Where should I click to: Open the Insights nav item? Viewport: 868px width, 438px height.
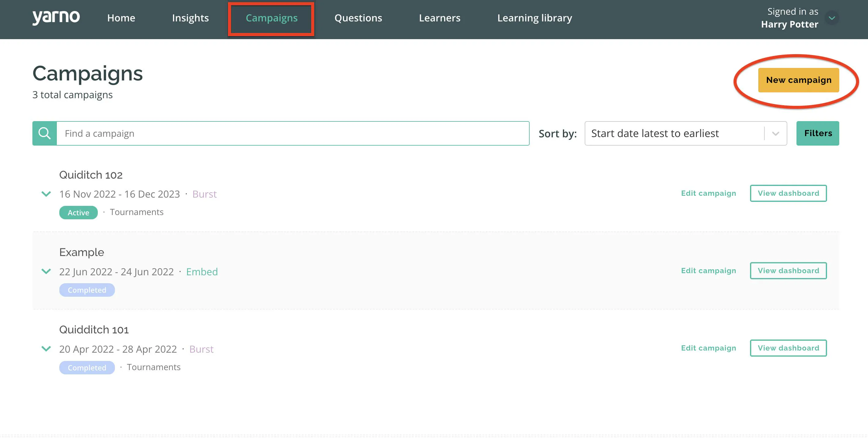[x=190, y=18]
